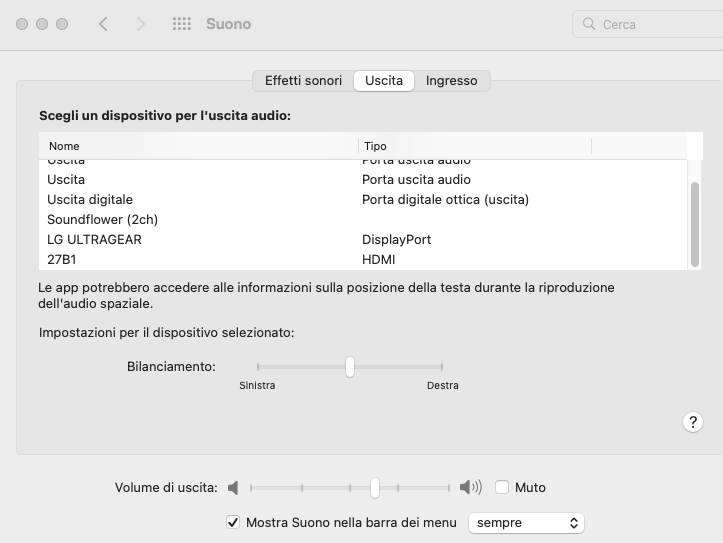The image size is (723, 543).
Task: Click the Bilanciamento slider handle
Action: point(350,367)
